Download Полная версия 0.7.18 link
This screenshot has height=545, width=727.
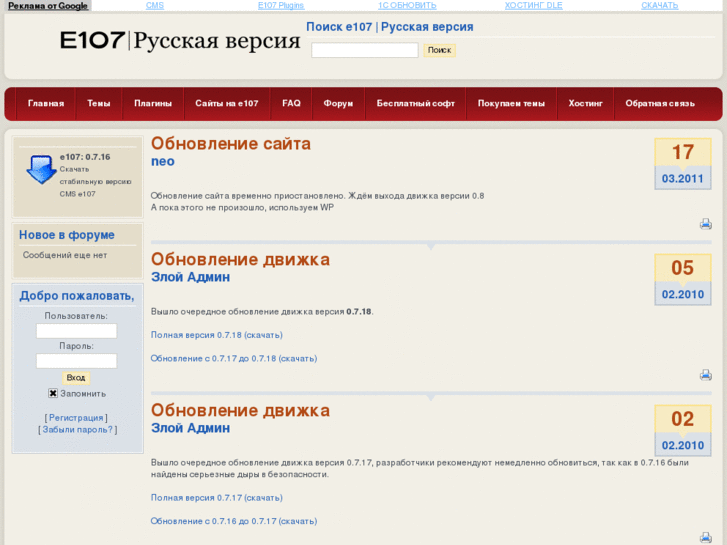click(x=216, y=335)
